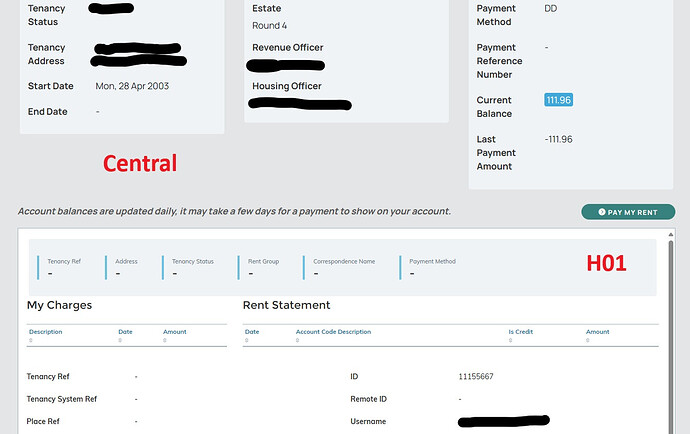Image resolution: width=690 pixels, height=434 pixels.
Task: Click the highlighted Current Balance 111.96 value
Action: (x=558, y=100)
